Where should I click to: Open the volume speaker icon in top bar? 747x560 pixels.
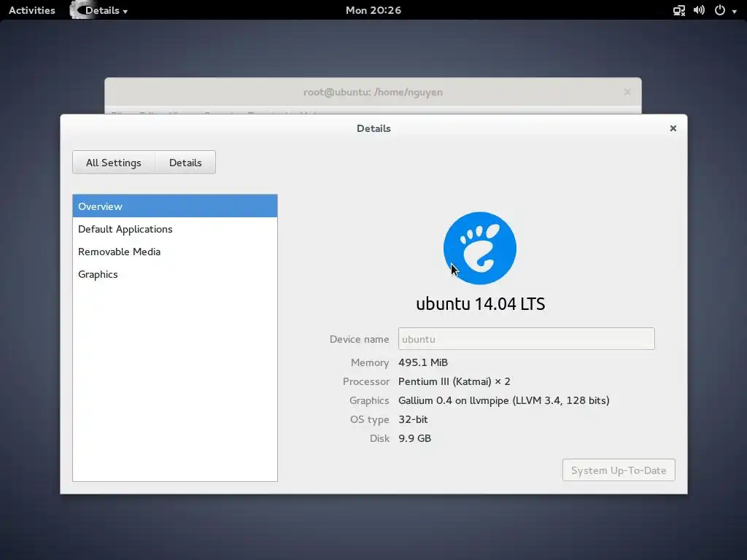pos(699,10)
